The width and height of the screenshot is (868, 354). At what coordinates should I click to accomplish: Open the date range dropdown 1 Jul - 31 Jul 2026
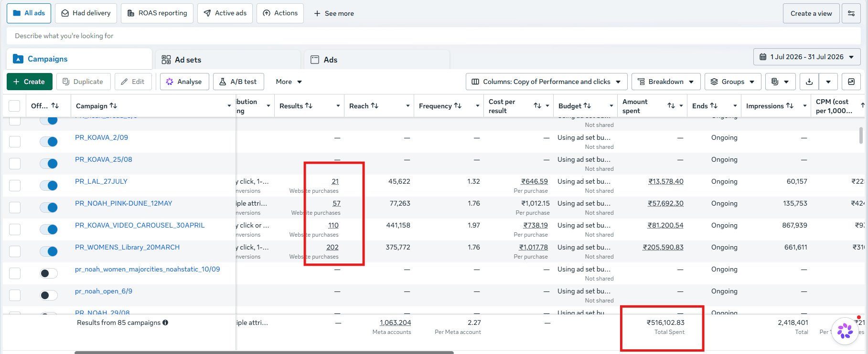click(807, 57)
